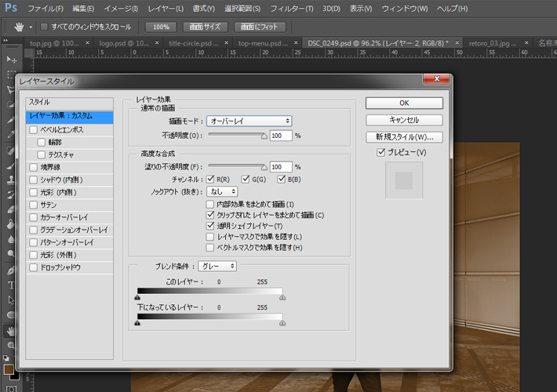
Task: Toggle the プレビュー(V) preview checkbox
Action: (380, 152)
